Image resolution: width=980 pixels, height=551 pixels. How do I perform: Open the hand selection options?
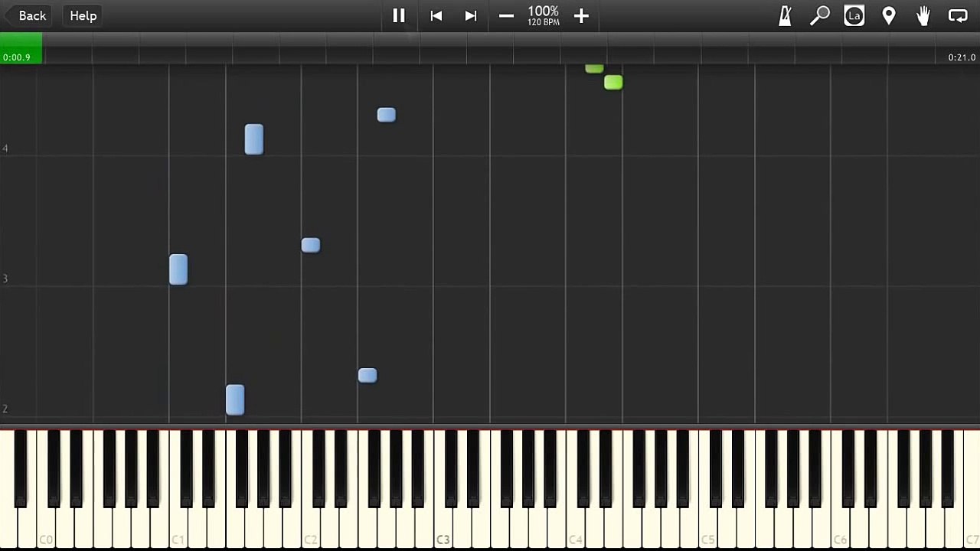tap(923, 15)
